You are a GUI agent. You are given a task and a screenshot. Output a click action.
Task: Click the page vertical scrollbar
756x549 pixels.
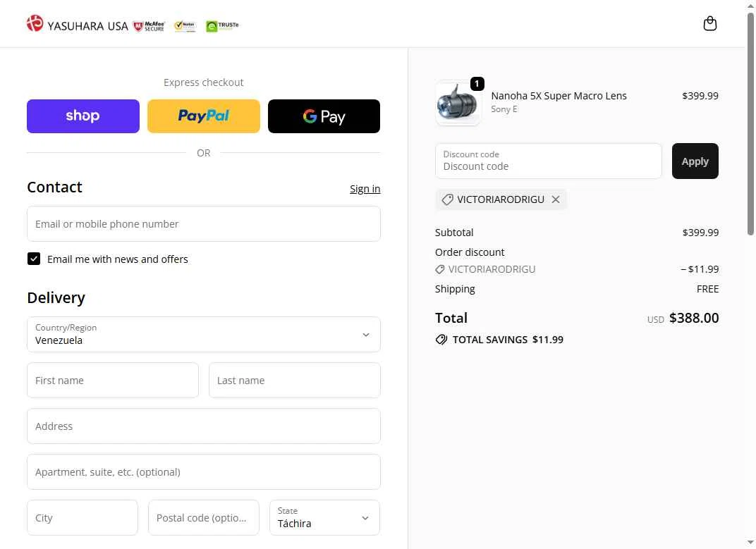[x=750, y=123]
